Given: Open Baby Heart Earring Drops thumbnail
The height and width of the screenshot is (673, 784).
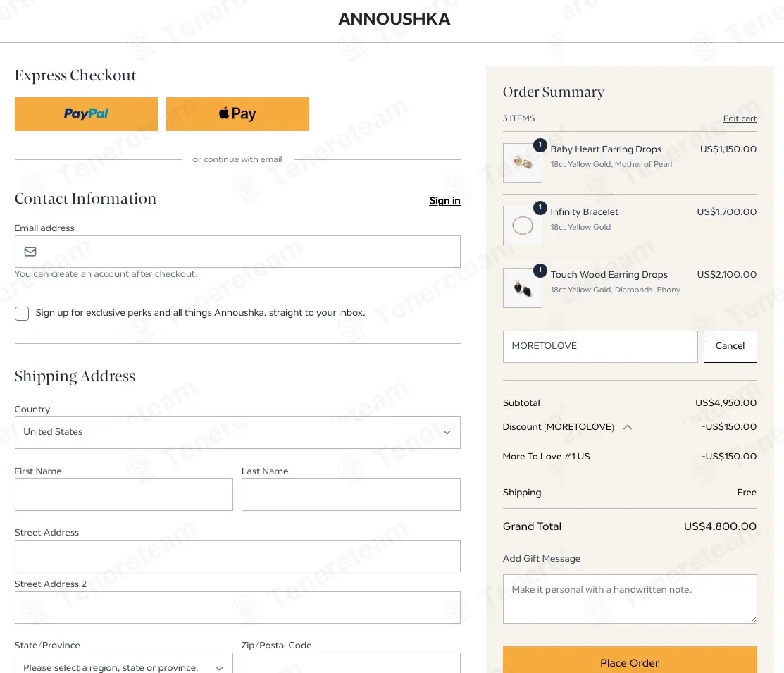Looking at the screenshot, I should coord(523,163).
